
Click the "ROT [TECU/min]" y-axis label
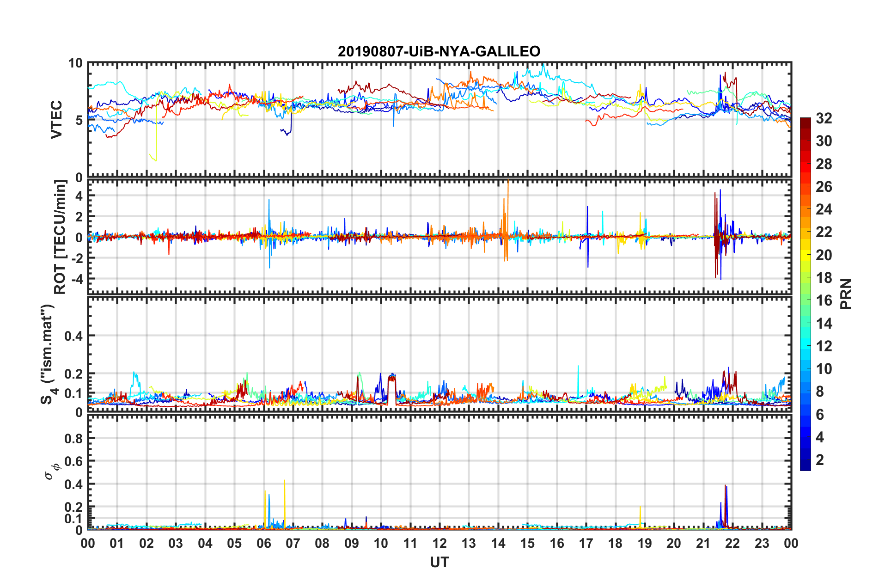[x=60, y=237]
